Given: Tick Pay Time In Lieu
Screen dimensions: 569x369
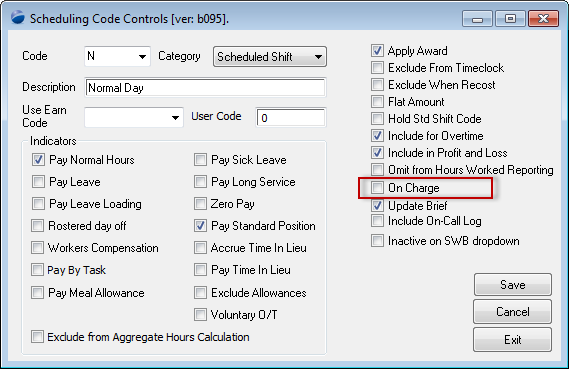Looking at the screenshot, I should (200, 270).
